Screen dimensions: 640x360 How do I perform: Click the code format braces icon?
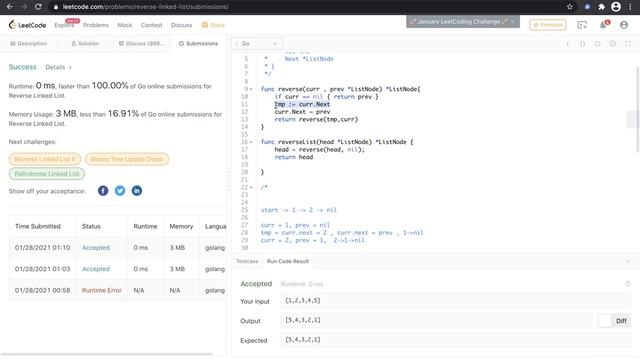tap(582, 44)
